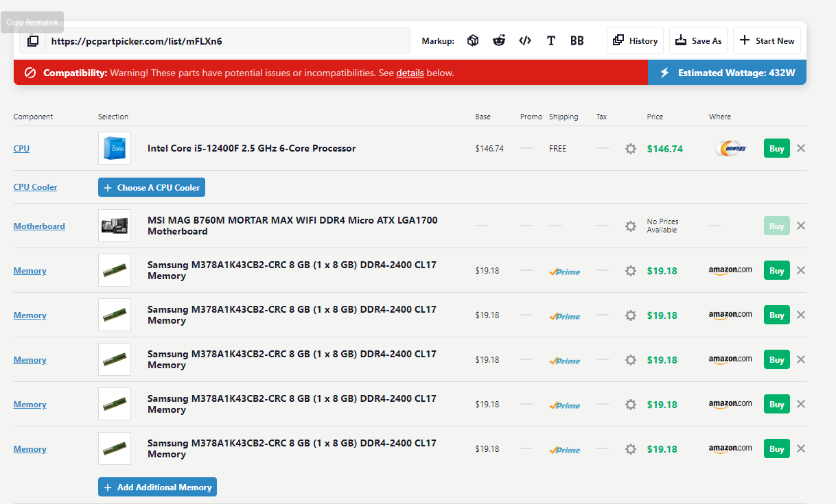Click the green $146.74 price
The image size is (836, 504).
pos(665,149)
